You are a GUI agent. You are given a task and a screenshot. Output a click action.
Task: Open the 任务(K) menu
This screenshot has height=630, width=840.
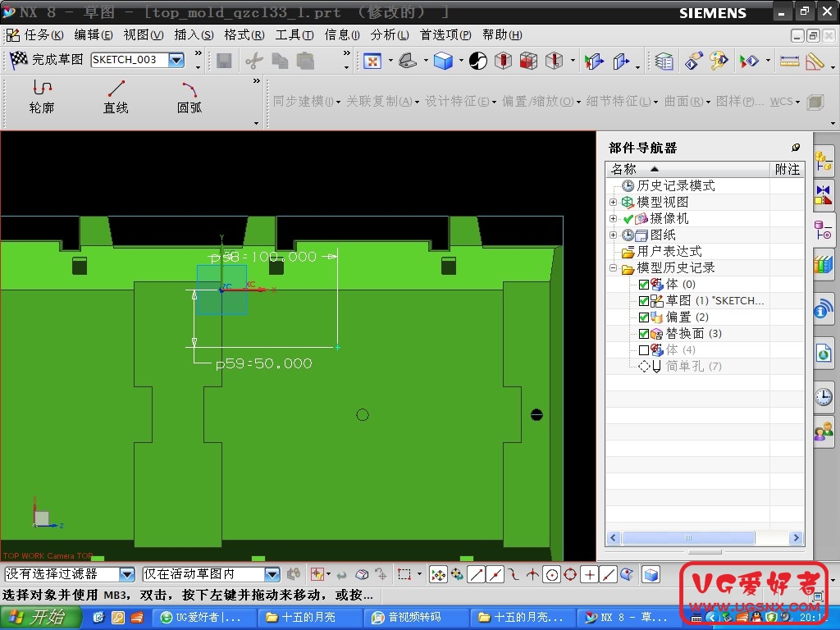43,35
